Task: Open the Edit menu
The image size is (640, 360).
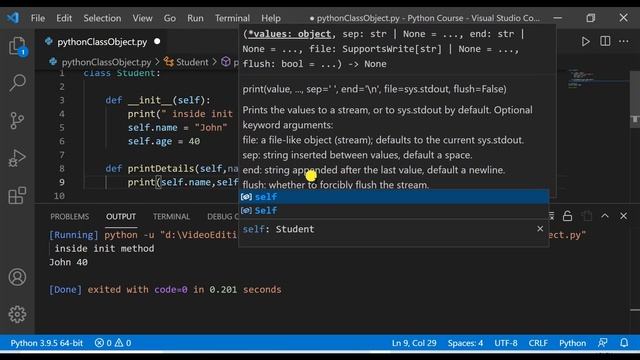Action: coord(64,18)
